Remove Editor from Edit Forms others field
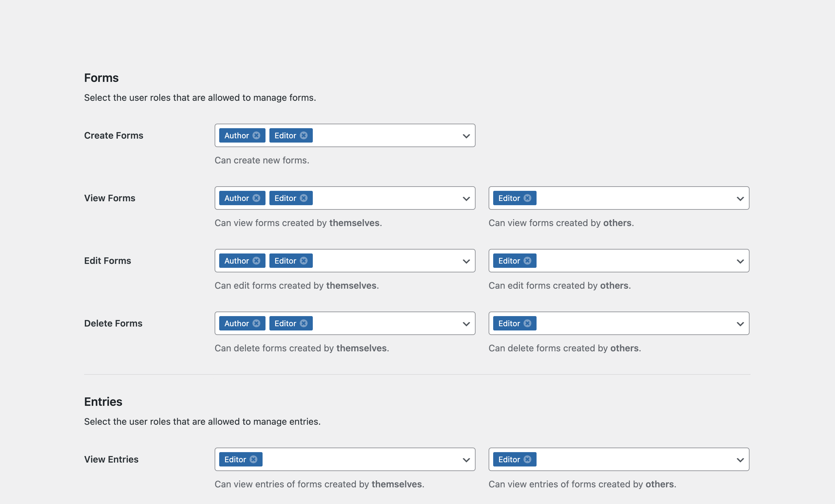Image resolution: width=835 pixels, height=504 pixels. click(x=527, y=261)
